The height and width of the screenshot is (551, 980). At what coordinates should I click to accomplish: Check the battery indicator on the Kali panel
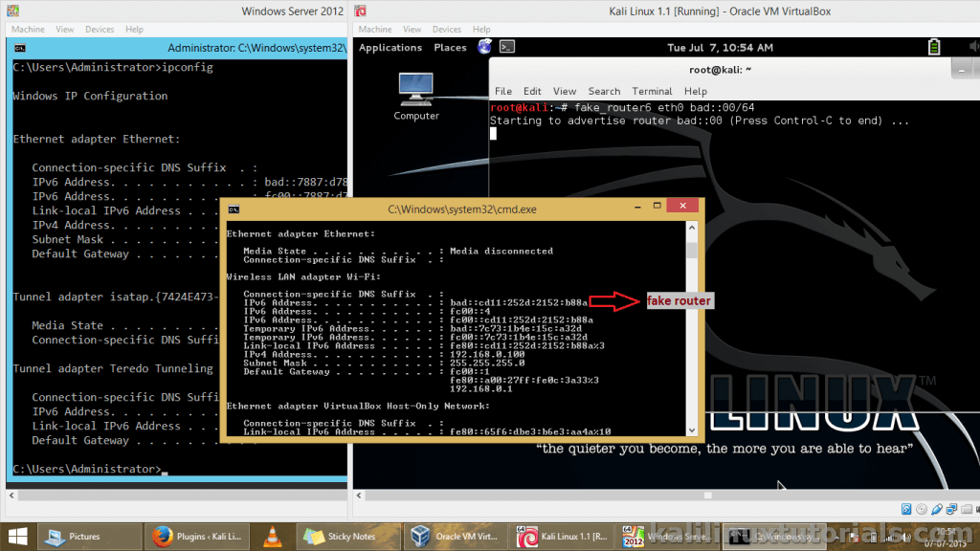pos(934,46)
